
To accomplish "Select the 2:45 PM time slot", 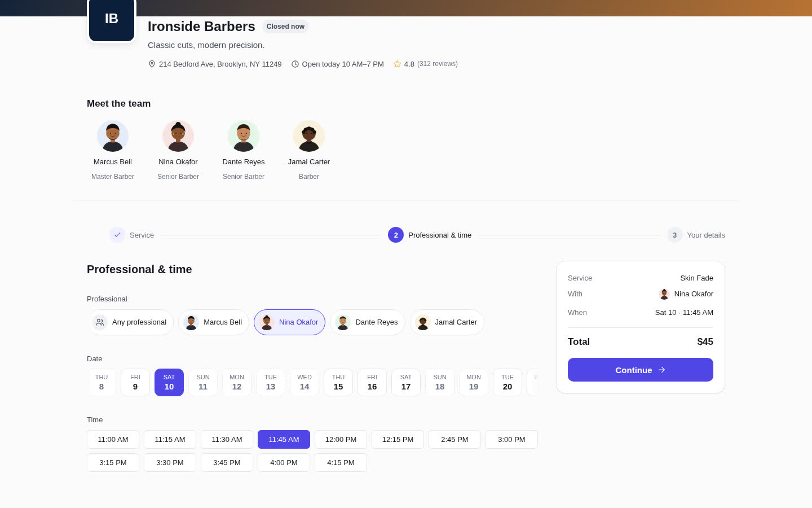I will click(x=454, y=439).
